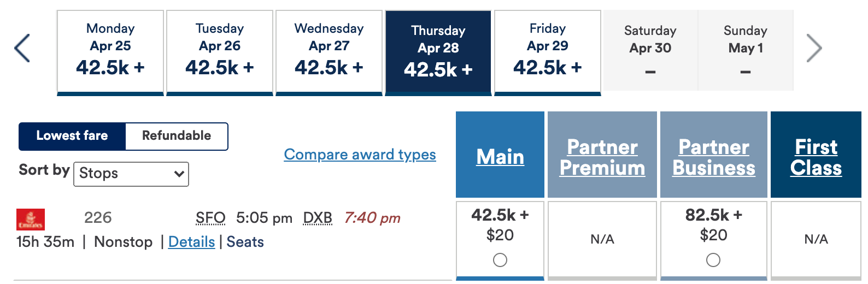Open the Sort by Stops dropdown

pos(131,174)
